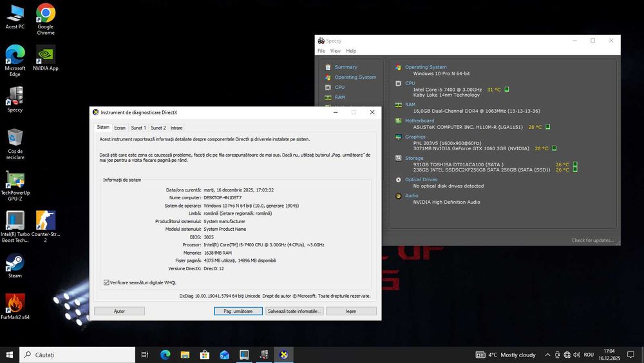
Task: Switch to the Sunet 2 tab
Action: pyautogui.click(x=158, y=128)
